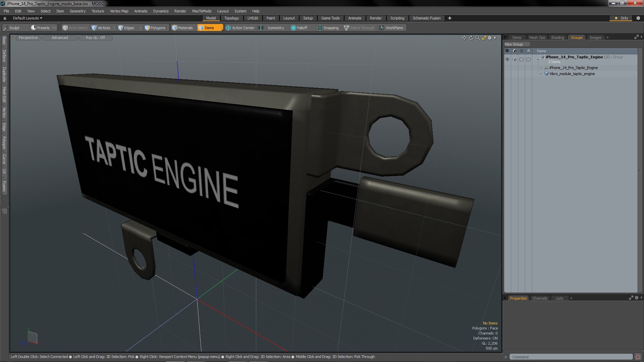Viewport: 644px width, 362px height.
Task: Open the Items panel tab
Action: tap(517, 38)
